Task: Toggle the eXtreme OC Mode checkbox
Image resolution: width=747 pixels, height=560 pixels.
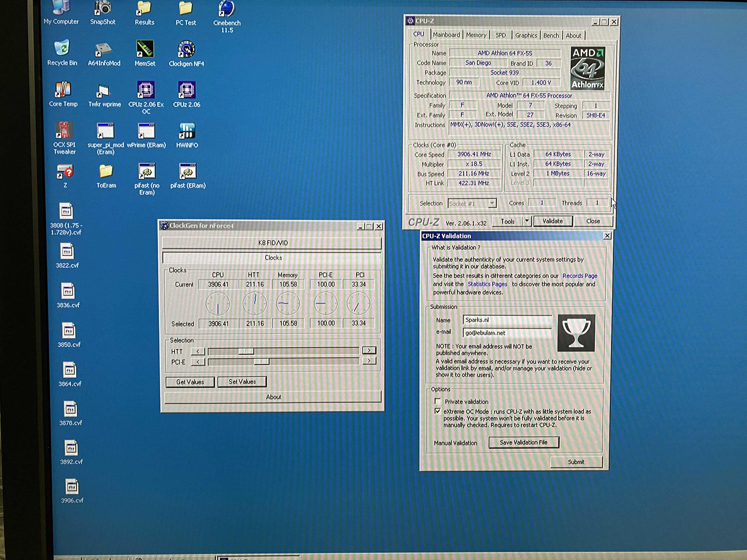Action: pos(438,411)
